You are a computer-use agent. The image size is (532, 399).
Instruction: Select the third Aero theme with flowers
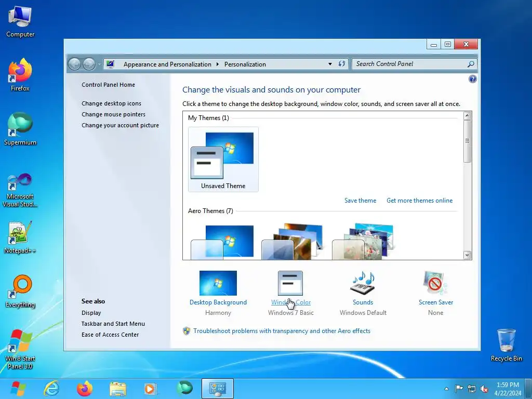[x=362, y=242]
